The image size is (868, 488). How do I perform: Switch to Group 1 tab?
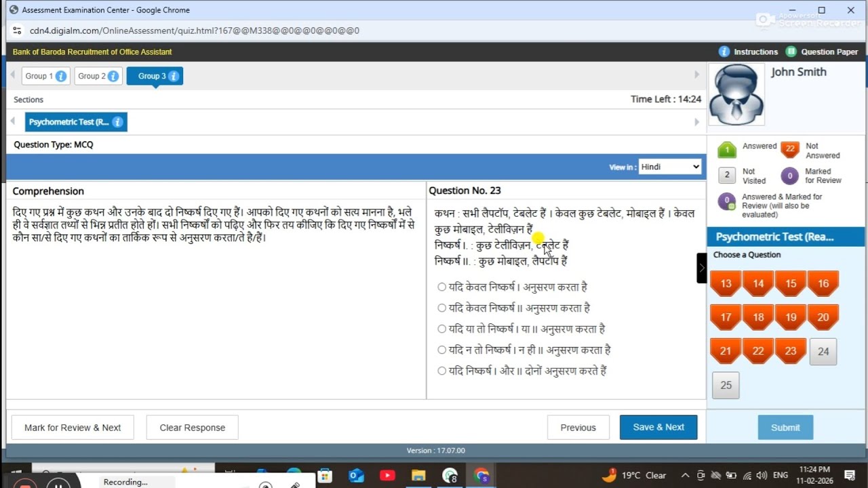(x=45, y=76)
